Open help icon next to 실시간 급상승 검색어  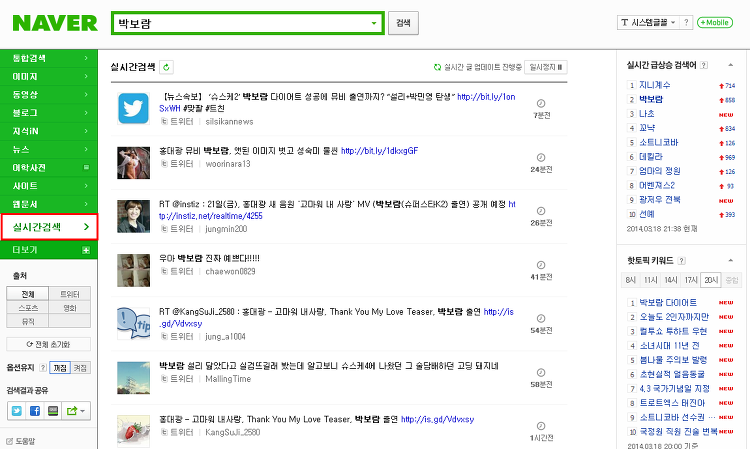click(x=704, y=65)
